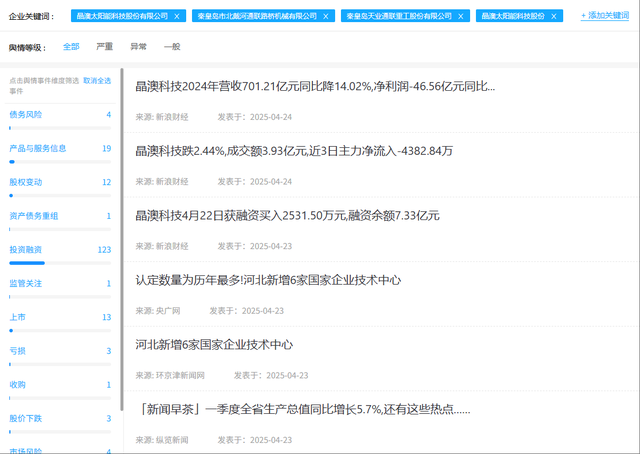The height and width of the screenshot is (454, 640).
Task: Filter by 严重 sentiment level
Action: click(x=104, y=47)
